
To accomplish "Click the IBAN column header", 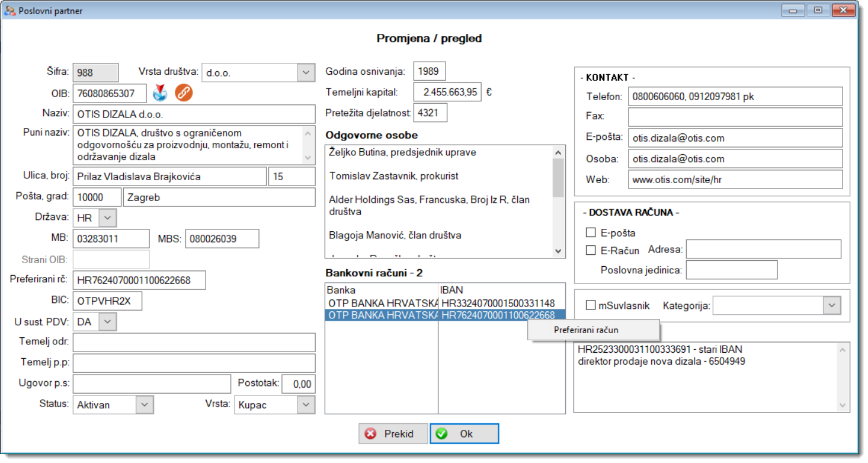I will [x=502, y=290].
